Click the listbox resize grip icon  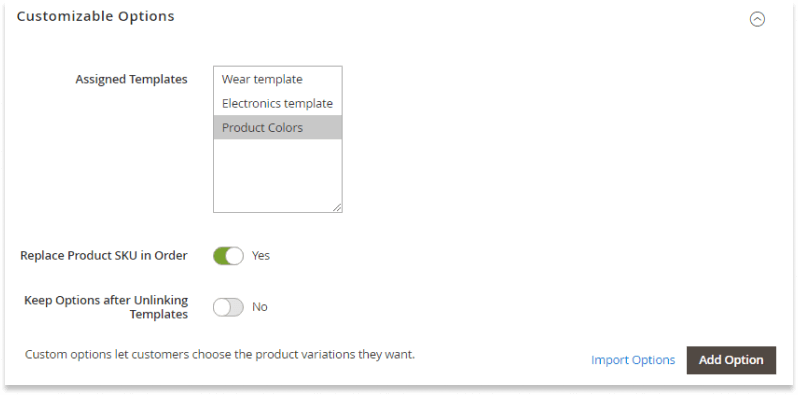[x=337, y=207]
